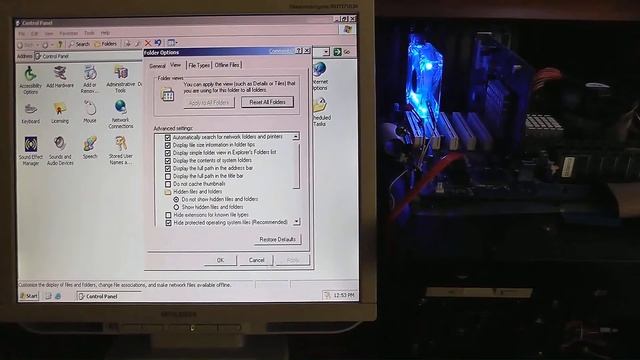Screen dimensions: 640x360
Task: Click the Go button beside address bar
Action: tap(342, 52)
